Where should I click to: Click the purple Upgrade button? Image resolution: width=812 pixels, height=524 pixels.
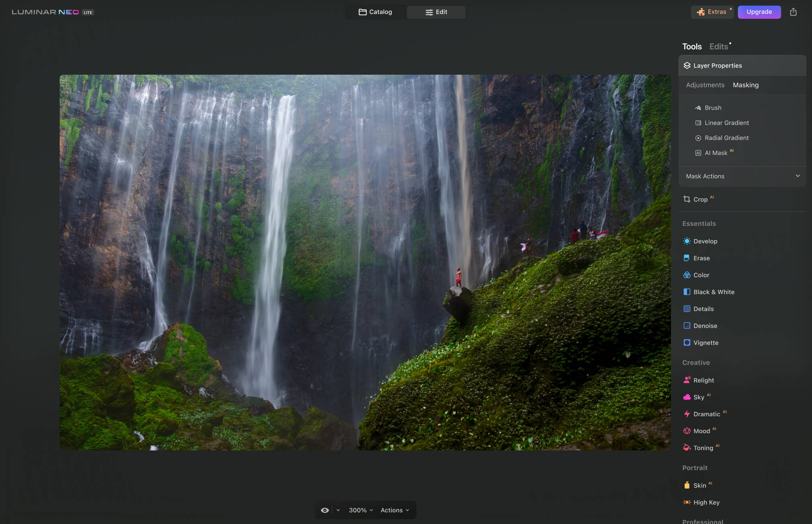[x=759, y=12]
